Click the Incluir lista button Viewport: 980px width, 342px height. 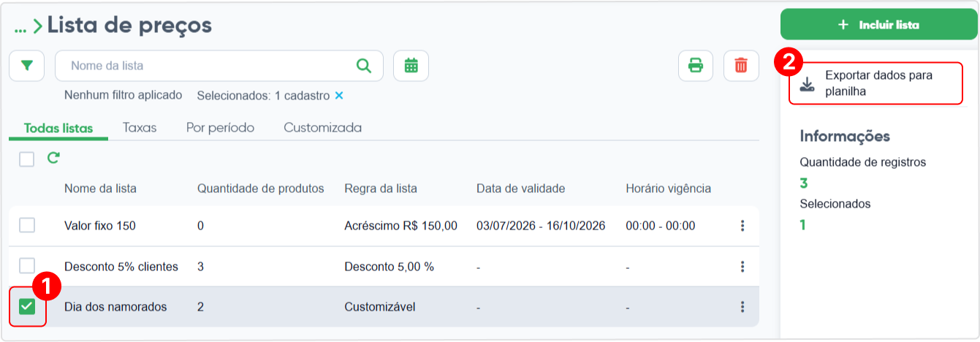tap(878, 24)
